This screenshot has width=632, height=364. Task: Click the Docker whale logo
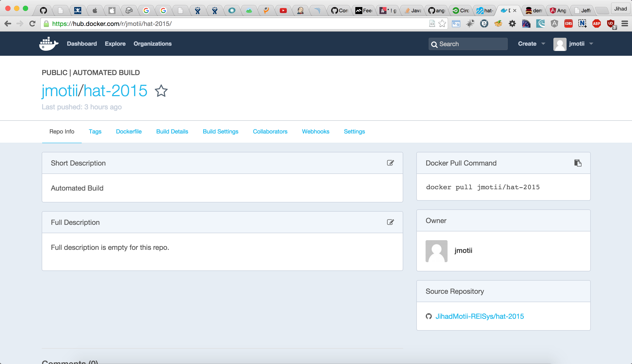(x=49, y=44)
